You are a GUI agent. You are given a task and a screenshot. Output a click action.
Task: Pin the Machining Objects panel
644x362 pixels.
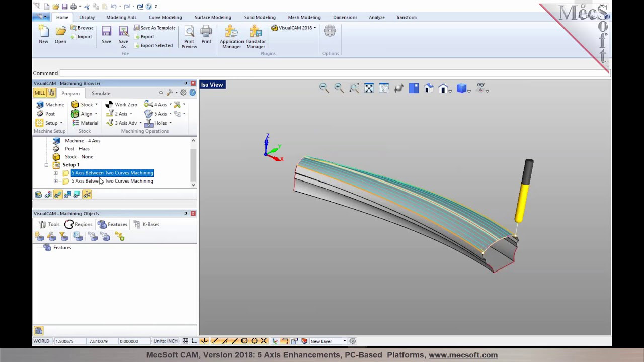(186, 214)
